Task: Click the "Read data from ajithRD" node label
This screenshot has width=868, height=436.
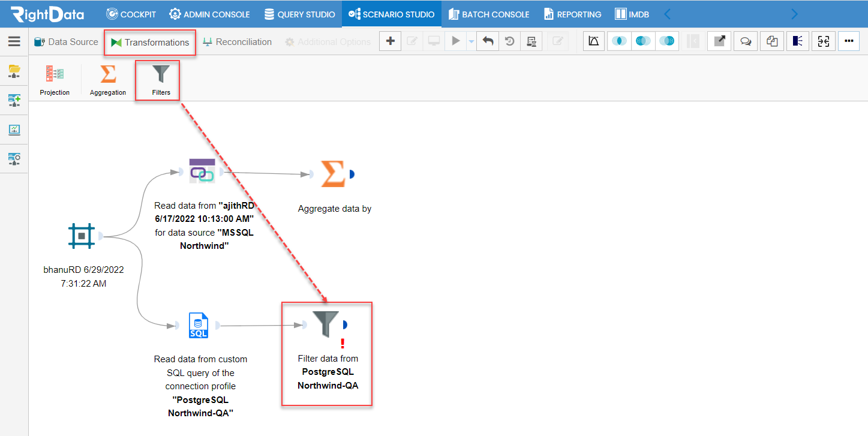Action: tap(204, 225)
